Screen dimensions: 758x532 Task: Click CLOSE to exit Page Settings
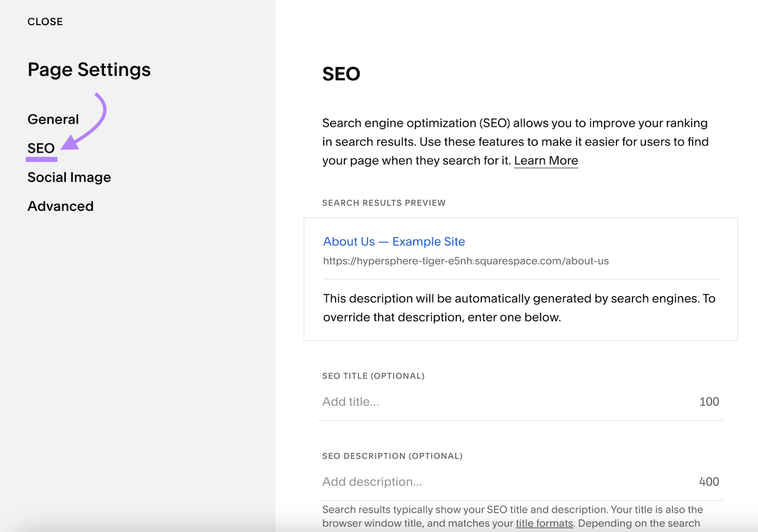pos(45,21)
